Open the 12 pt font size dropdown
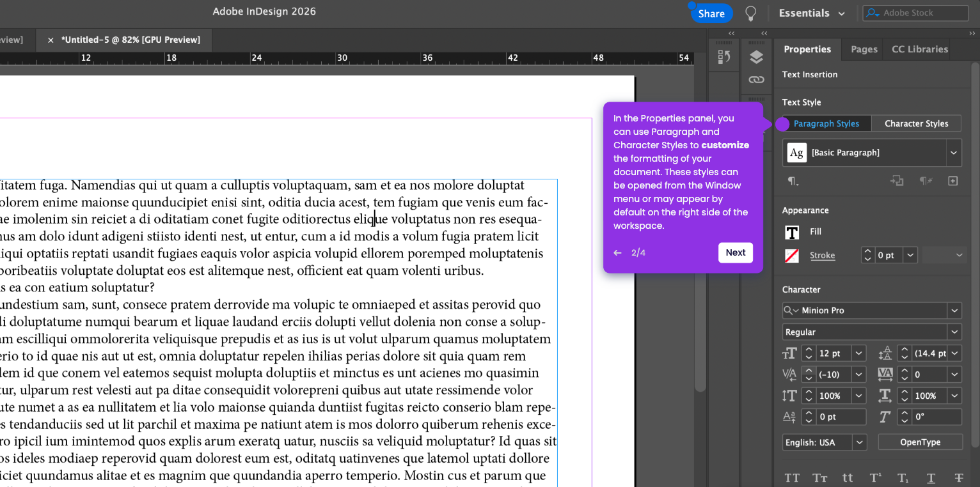 858,353
